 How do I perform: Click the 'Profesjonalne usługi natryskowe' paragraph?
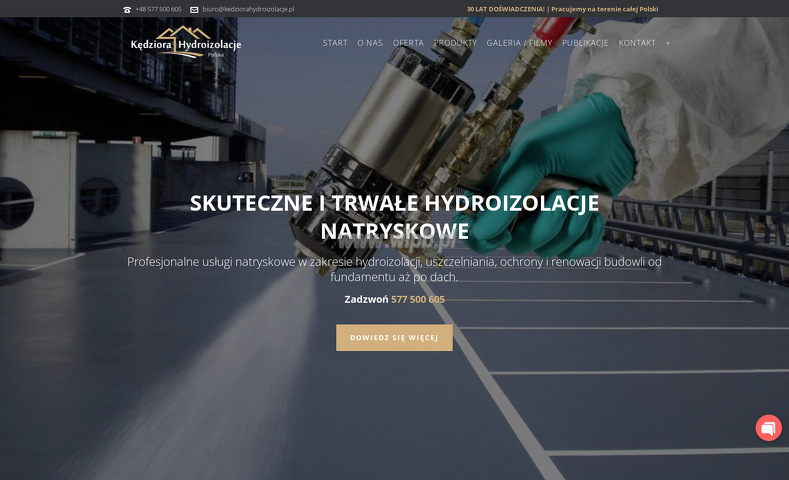click(x=394, y=269)
